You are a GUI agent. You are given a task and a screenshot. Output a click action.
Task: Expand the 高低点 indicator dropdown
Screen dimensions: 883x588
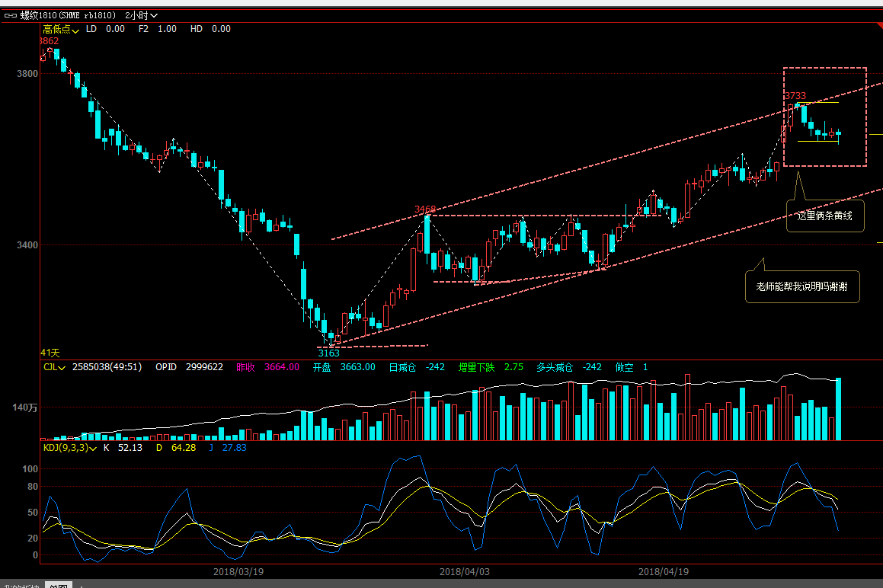61,29
